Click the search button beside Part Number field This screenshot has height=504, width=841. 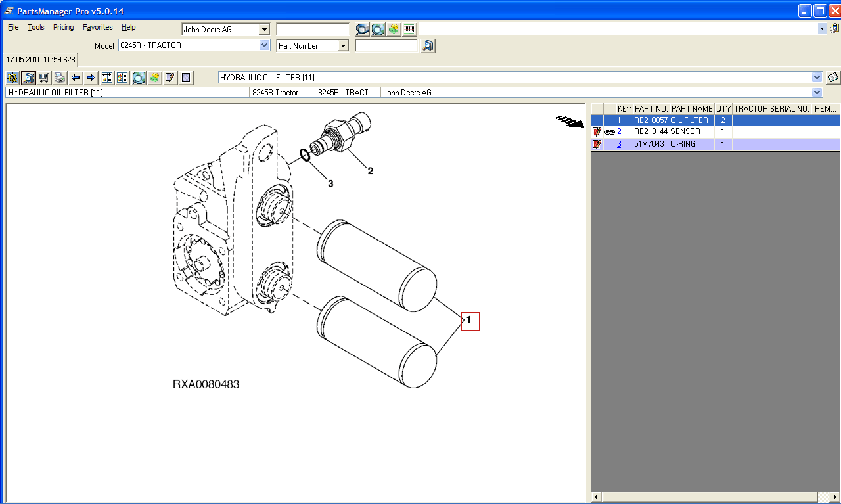pos(428,45)
